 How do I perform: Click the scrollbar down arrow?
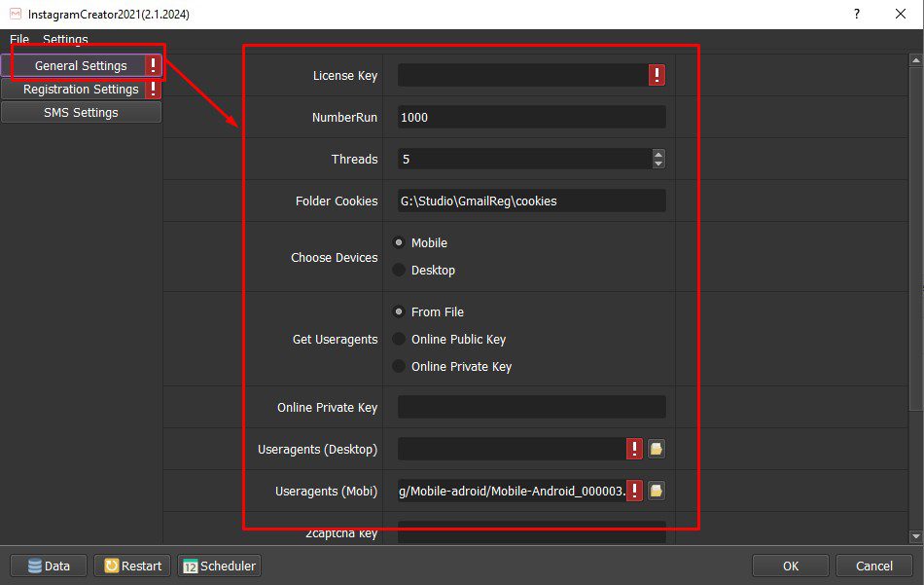point(916,536)
